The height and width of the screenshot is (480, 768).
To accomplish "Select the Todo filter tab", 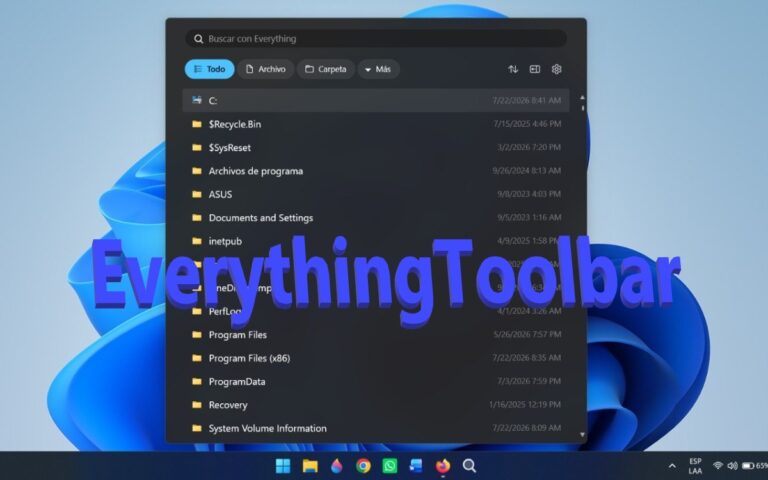I will coord(210,69).
